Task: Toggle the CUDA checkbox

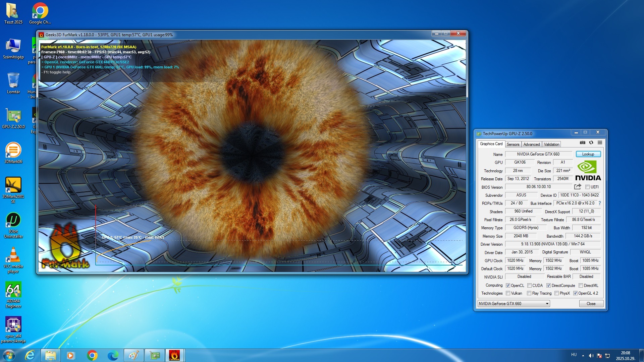Action: [529, 286]
